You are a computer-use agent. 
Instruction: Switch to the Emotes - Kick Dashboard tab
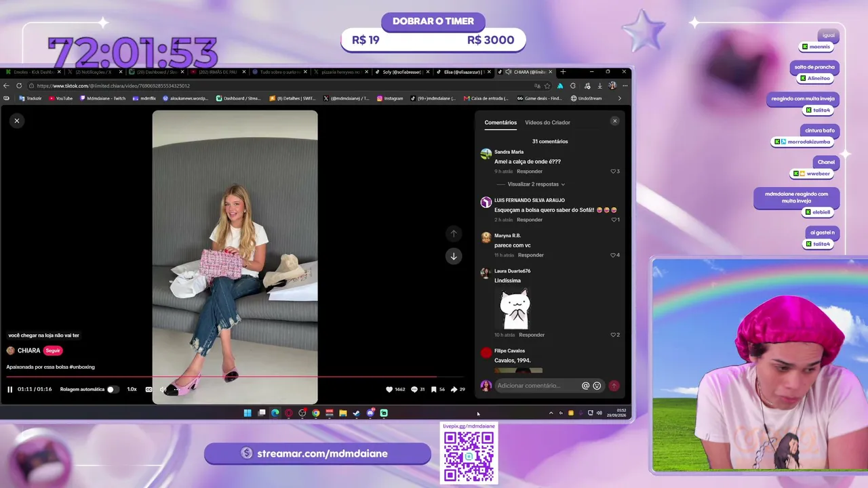(33, 72)
